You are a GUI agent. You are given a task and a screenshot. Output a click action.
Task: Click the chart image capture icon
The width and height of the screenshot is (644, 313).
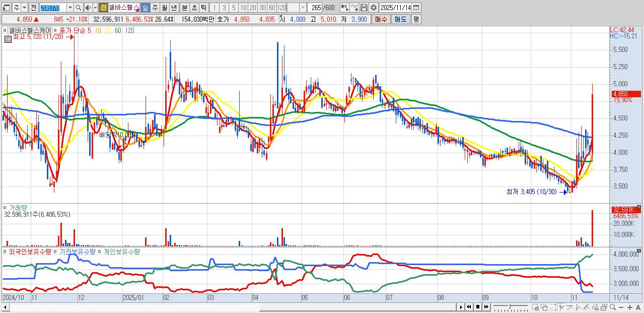604,307
